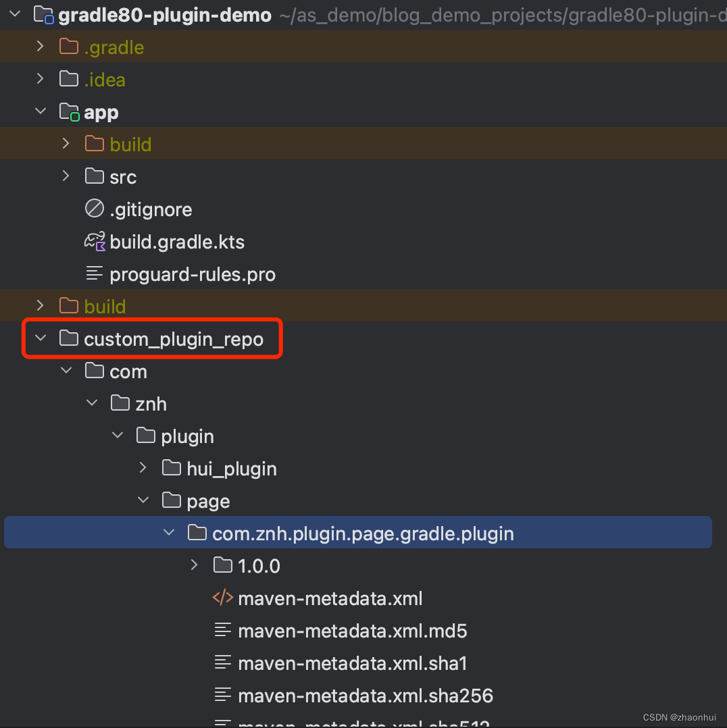Click the project root icon of gradle80-plugin-demo
Viewport: 727px width, 728px height.
43,14
